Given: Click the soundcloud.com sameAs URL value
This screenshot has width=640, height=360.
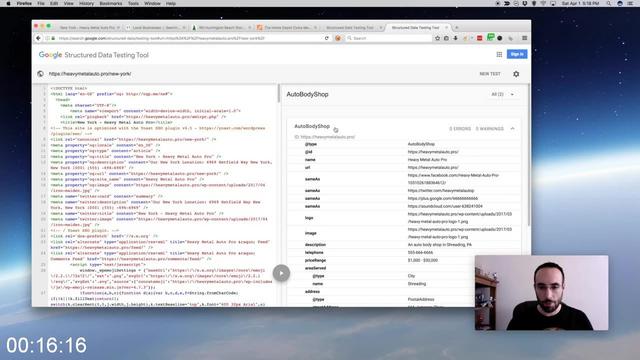Looking at the screenshot, I should coord(445,206).
